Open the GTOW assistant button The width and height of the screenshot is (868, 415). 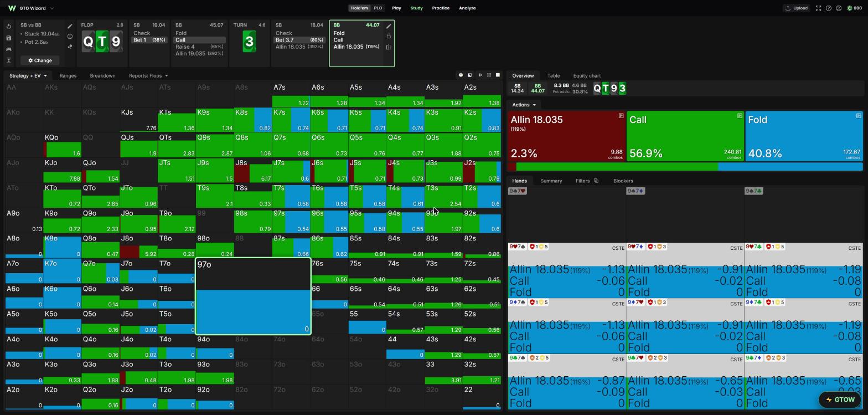(840, 399)
